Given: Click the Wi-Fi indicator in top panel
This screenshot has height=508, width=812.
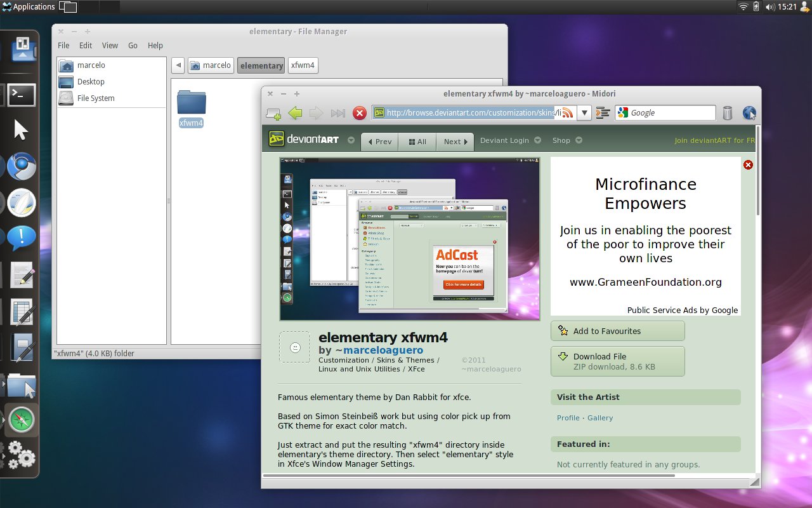Looking at the screenshot, I should click(x=743, y=6).
